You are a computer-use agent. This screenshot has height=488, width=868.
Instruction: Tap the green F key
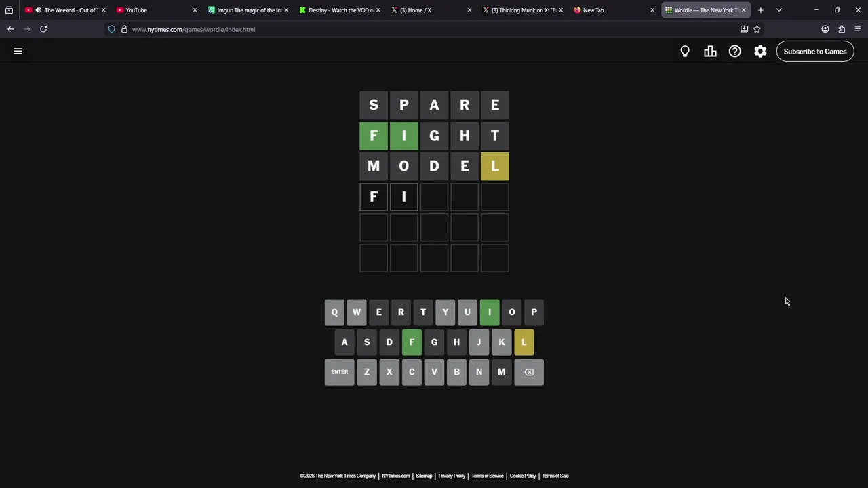pyautogui.click(x=412, y=342)
